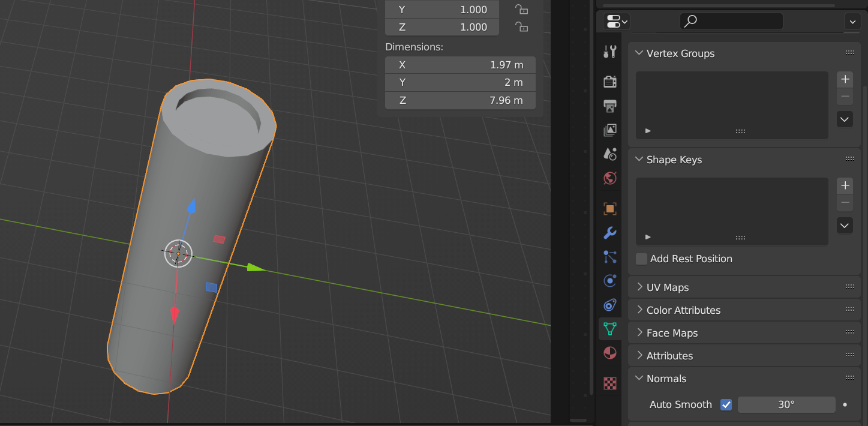Image resolution: width=868 pixels, height=426 pixels.
Task: Expand the Color Attributes panel
Action: coord(639,310)
